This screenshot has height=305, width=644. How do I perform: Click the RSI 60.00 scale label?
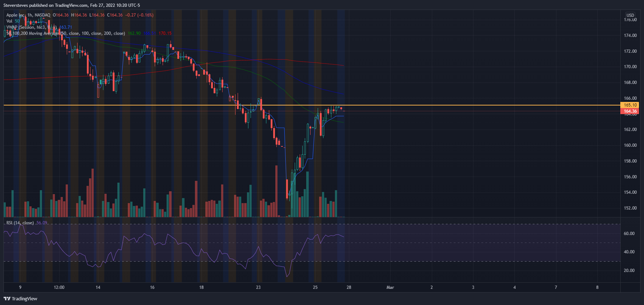click(x=629, y=234)
